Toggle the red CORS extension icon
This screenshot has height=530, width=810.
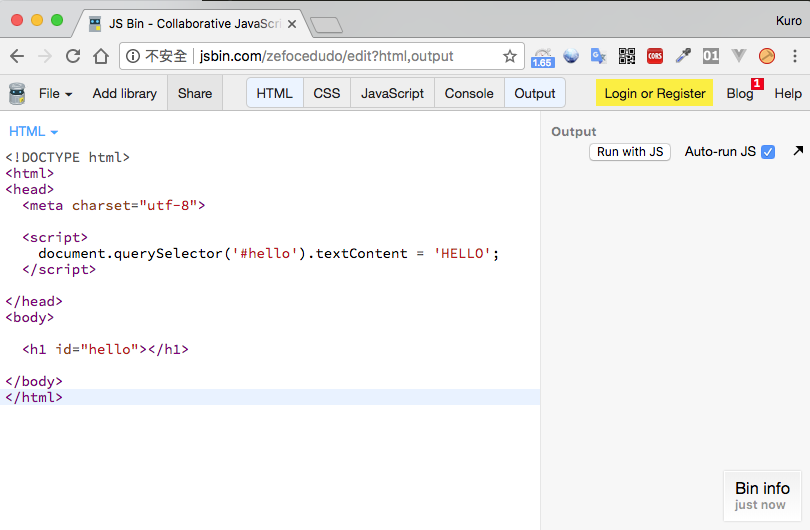click(655, 56)
